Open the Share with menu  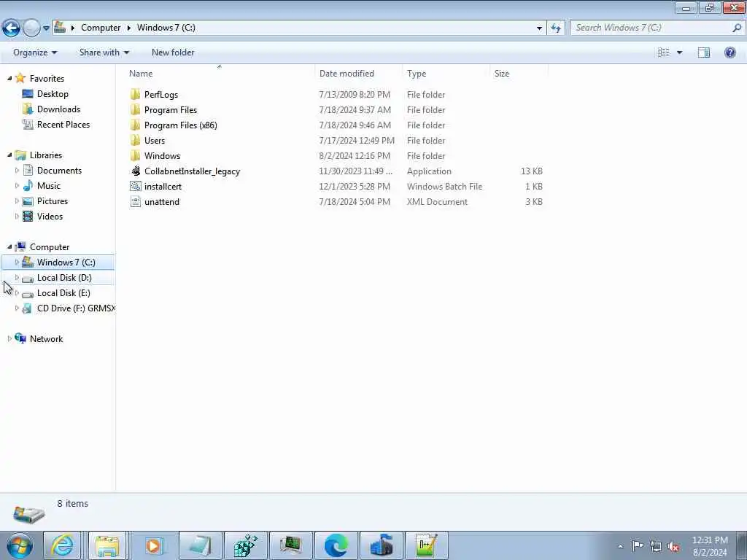point(104,52)
